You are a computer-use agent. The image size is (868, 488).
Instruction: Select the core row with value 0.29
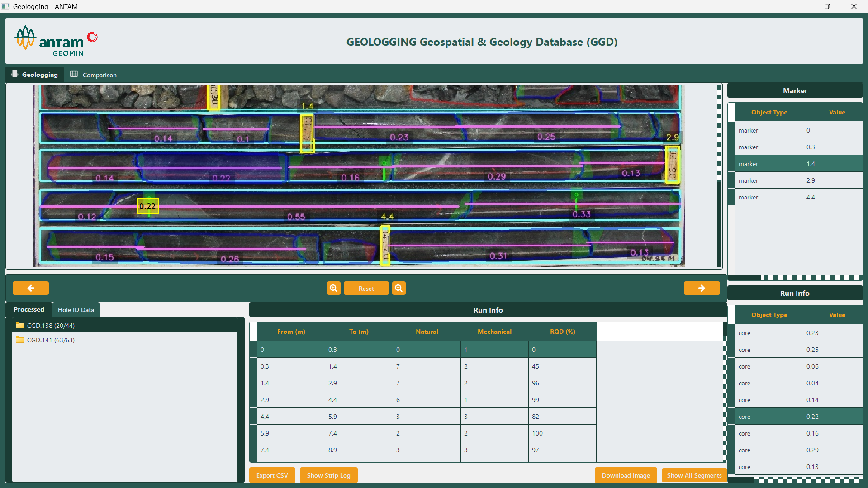[x=798, y=450]
